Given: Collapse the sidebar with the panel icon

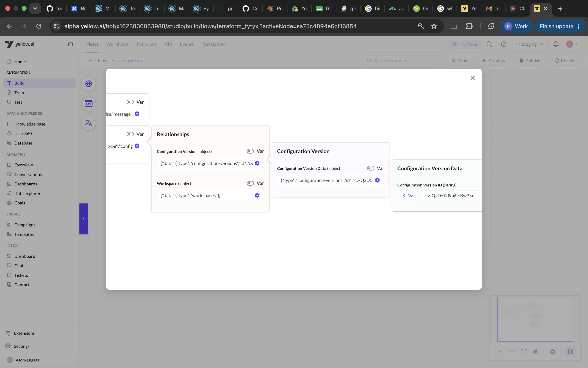Looking at the screenshot, I should click(x=70, y=44).
